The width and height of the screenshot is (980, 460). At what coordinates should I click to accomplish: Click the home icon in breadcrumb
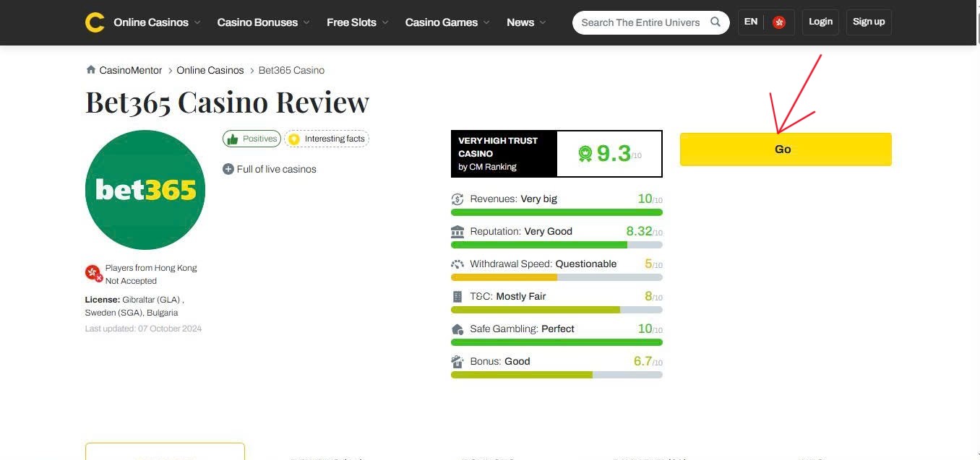(x=90, y=70)
